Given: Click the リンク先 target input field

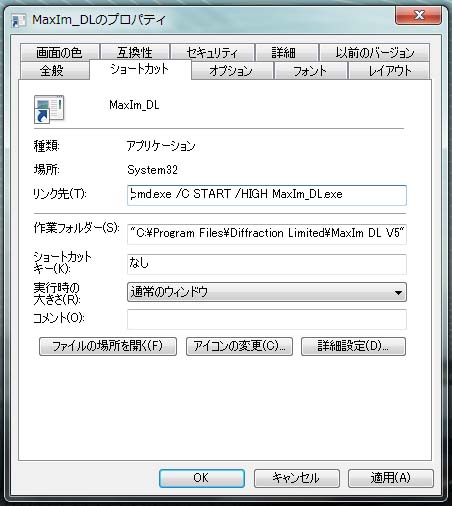Looking at the screenshot, I should [x=267, y=195].
